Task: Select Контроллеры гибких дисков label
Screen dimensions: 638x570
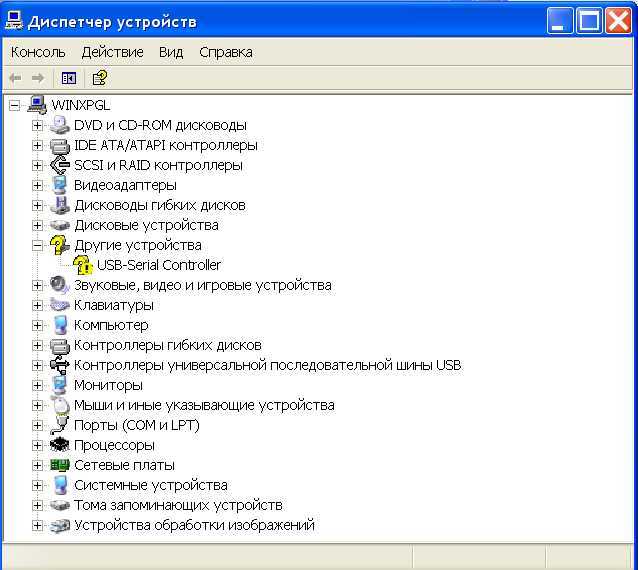Action: click(x=168, y=345)
